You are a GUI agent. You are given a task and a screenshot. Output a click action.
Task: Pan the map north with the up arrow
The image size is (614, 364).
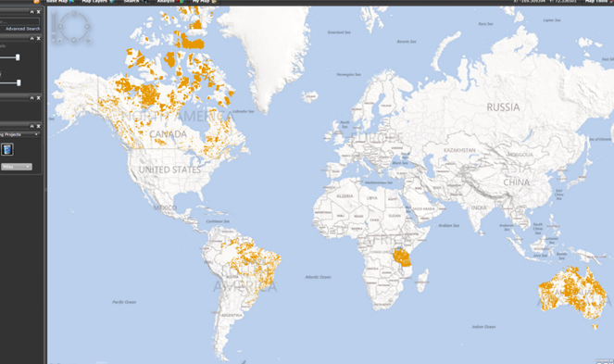(x=74, y=14)
